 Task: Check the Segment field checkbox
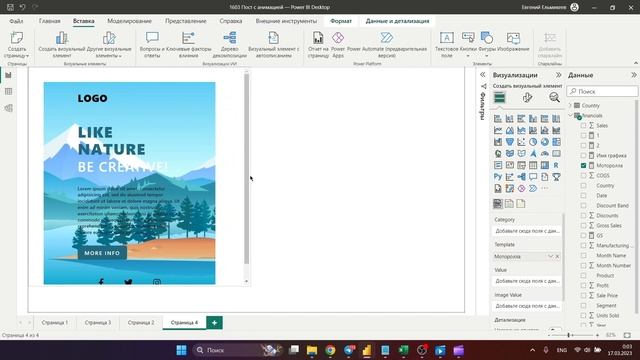point(583,305)
